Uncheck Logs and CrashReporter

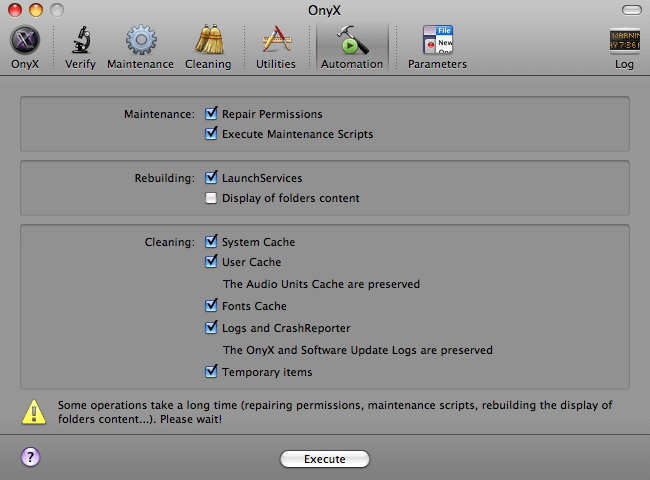point(211,327)
